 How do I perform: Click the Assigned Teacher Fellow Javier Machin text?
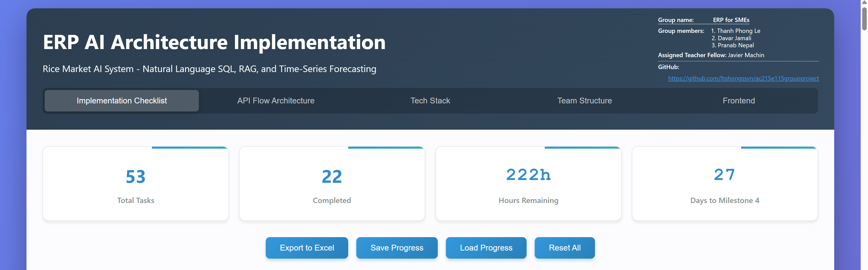click(x=711, y=55)
